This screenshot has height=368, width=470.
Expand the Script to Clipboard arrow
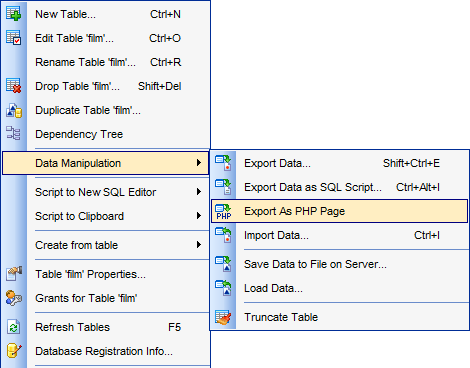pos(199,216)
